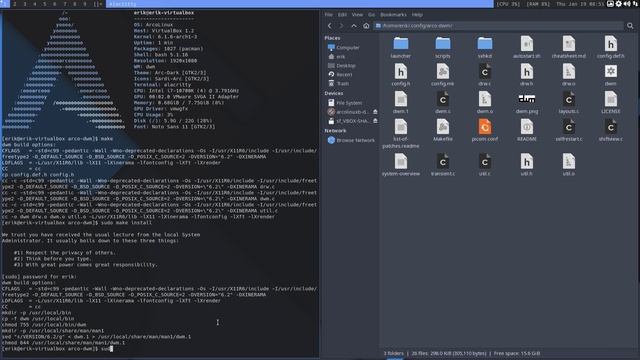Select autostart.sh file

coord(527,47)
